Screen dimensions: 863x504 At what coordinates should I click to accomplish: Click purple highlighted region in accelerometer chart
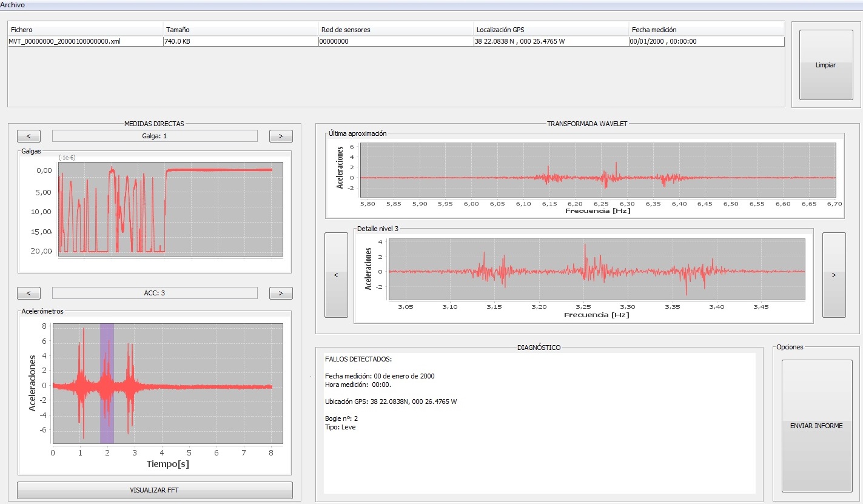(107, 383)
